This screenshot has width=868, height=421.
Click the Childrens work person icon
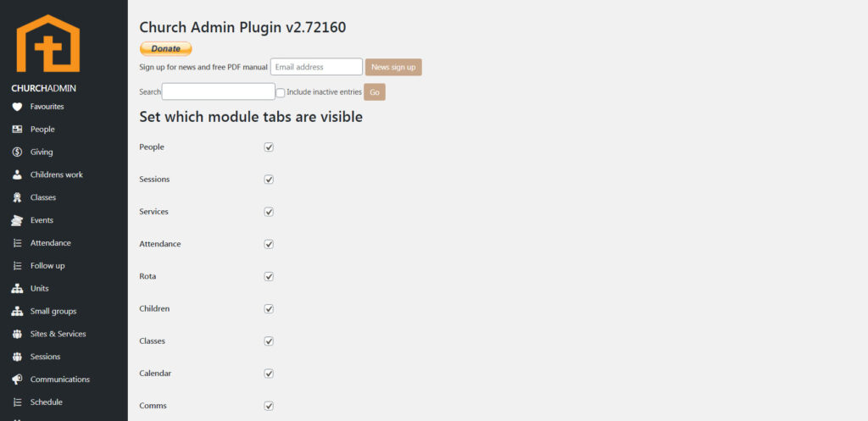17,175
